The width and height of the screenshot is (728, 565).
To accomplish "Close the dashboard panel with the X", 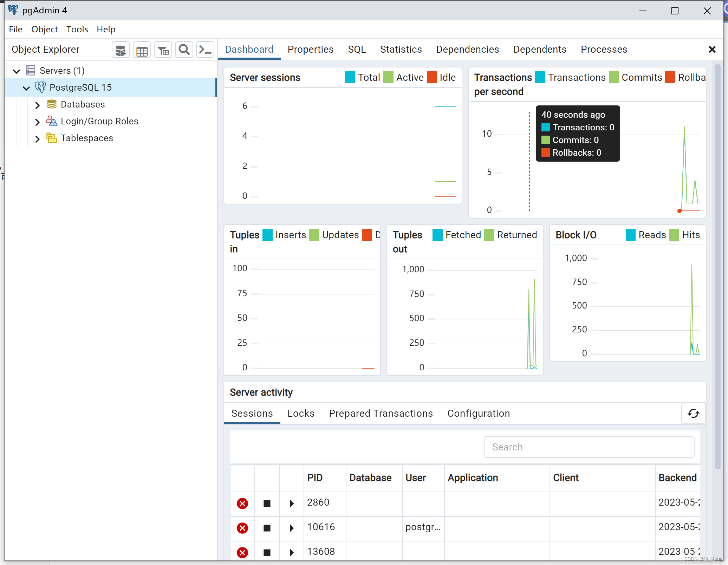I will click(x=712, y=50).
